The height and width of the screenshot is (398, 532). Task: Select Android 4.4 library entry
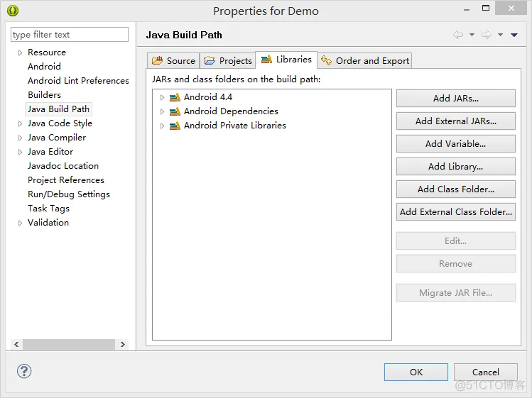click(x=208, y=97)
